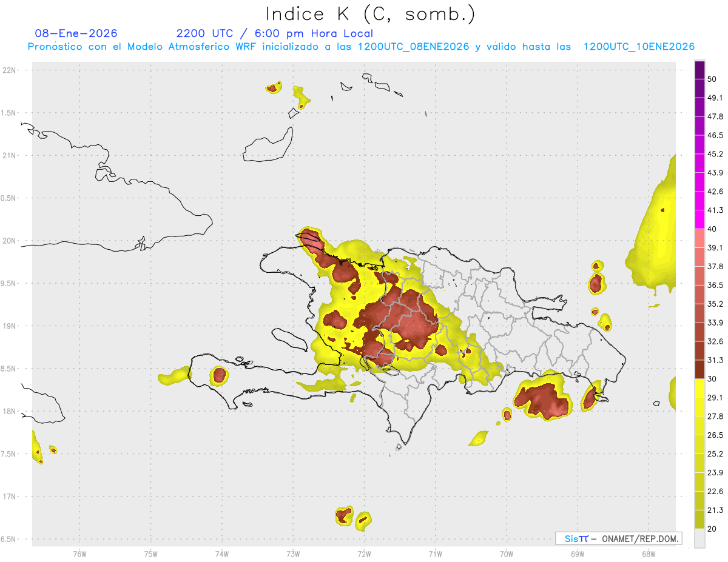Viewport: 728px width, 562px height.
Task: Click the colorbar value "21.3"
Action: click(x=715, y=510)
